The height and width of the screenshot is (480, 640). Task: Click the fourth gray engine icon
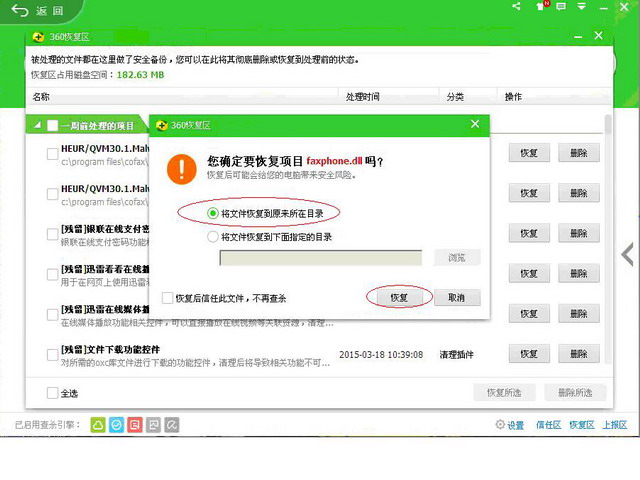(153, 425)
